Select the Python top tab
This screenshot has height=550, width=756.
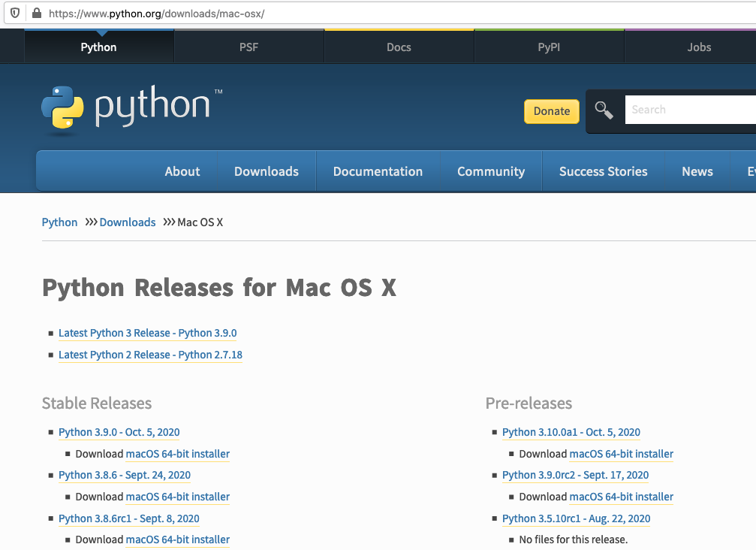click(x=99, y=47)
